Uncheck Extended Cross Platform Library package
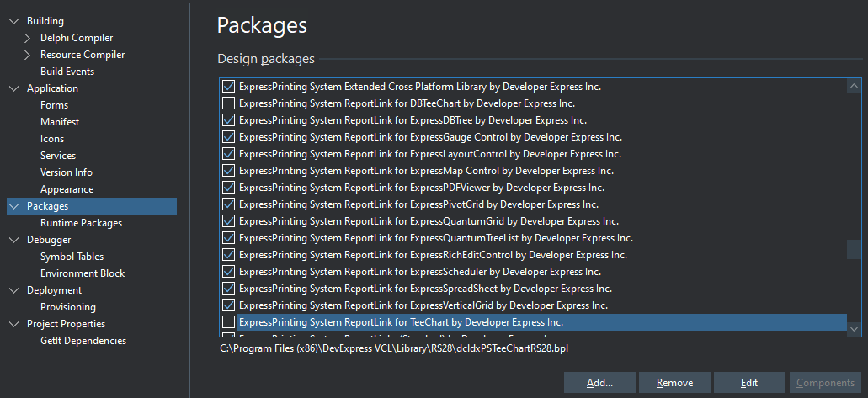This screenshot has width=868, height=398. [x=228, y=87]
